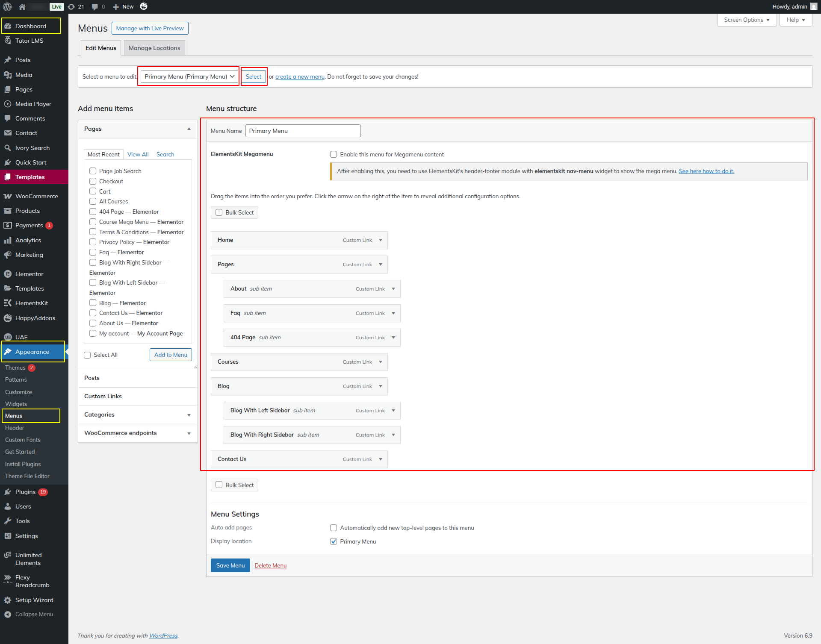Check the Cart page checkbox
Viewport: 821px width, 644px height.
[93, 191]
